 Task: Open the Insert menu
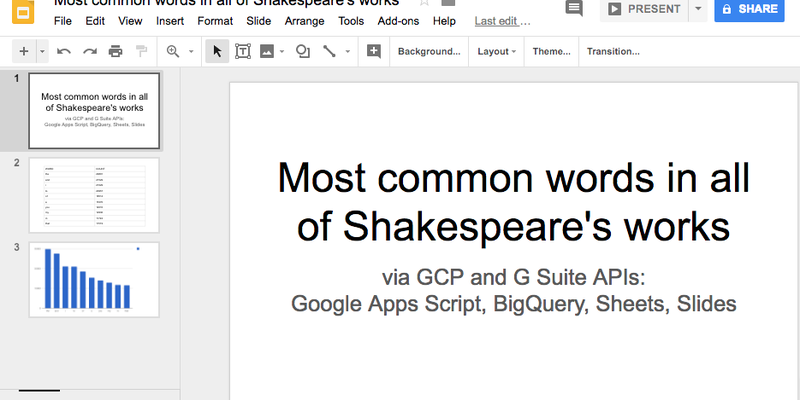coord(170,21)
